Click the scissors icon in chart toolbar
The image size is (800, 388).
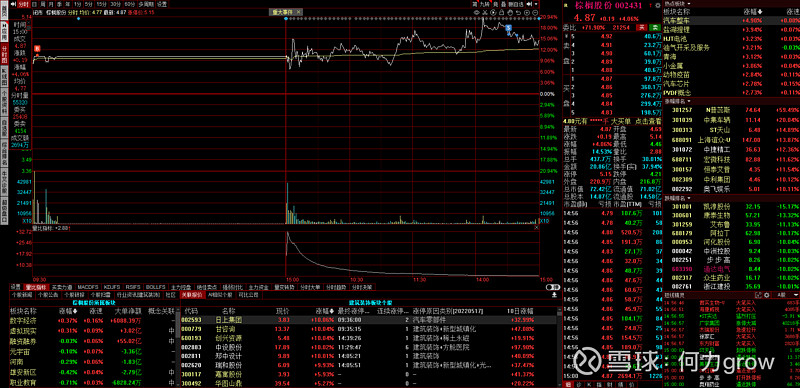coord(485,12)
